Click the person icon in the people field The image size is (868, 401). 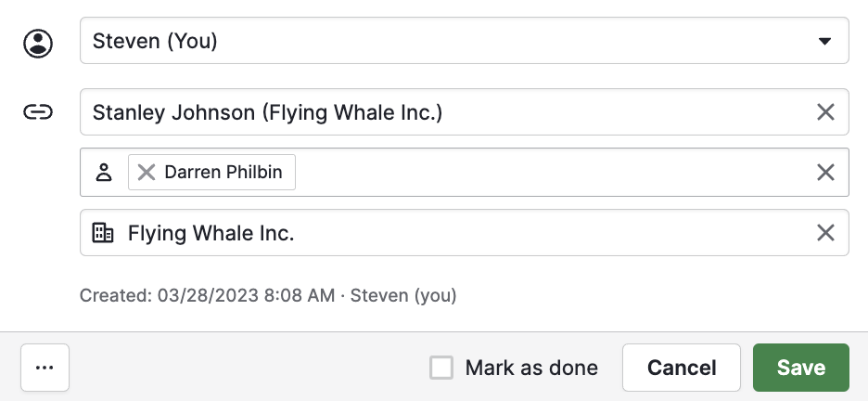(x=104, y=173)
